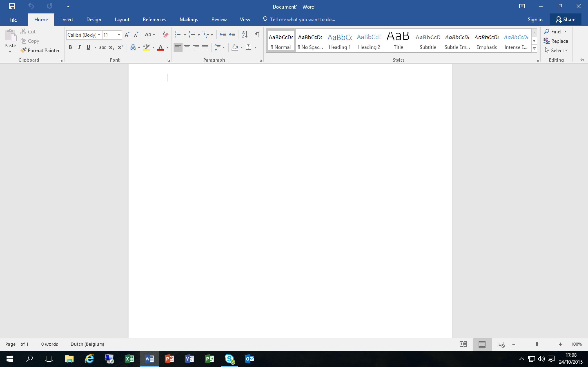
Task: Click the Format Painter brush icon
Action: 23,50
